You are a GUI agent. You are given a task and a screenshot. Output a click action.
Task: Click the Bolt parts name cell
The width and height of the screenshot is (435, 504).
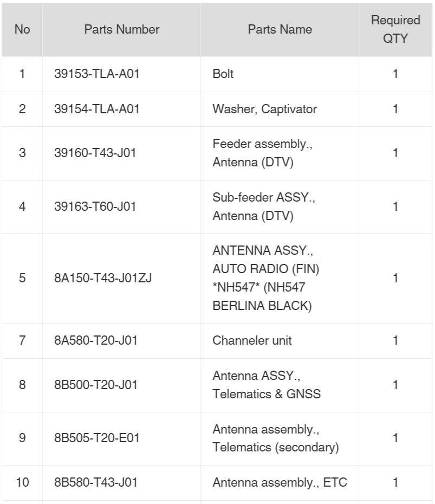[280, 74]
